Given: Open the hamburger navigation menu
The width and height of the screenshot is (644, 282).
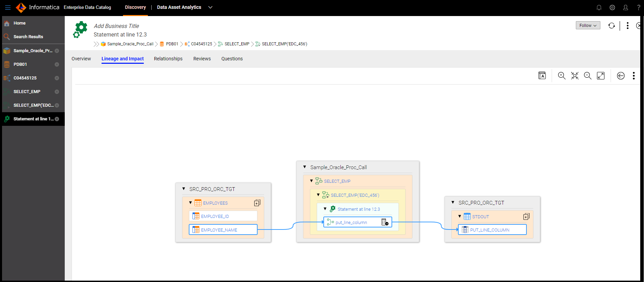Looking at the screenshot, I should pyautogui.click(x=7, y=7).
